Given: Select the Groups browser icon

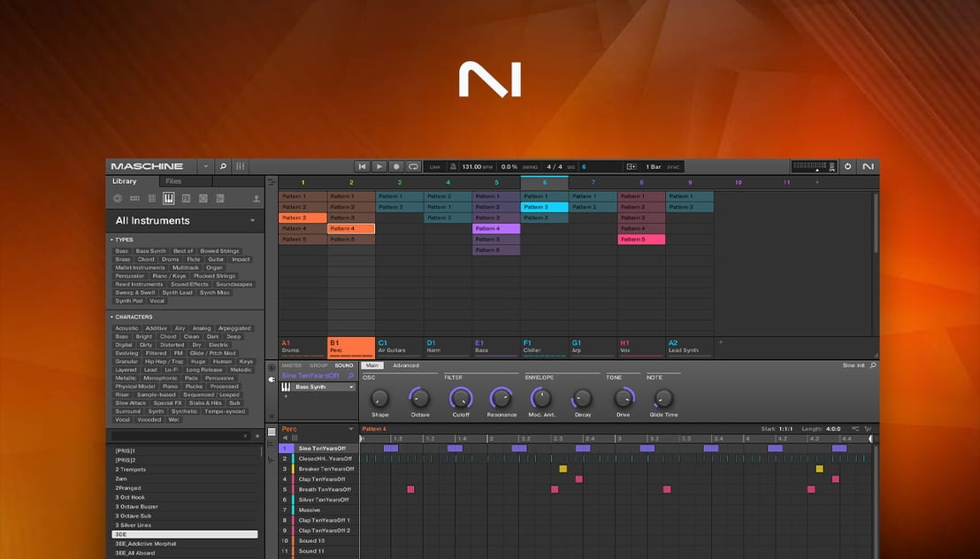Looking at the screenshot, I should coord(134,198).
